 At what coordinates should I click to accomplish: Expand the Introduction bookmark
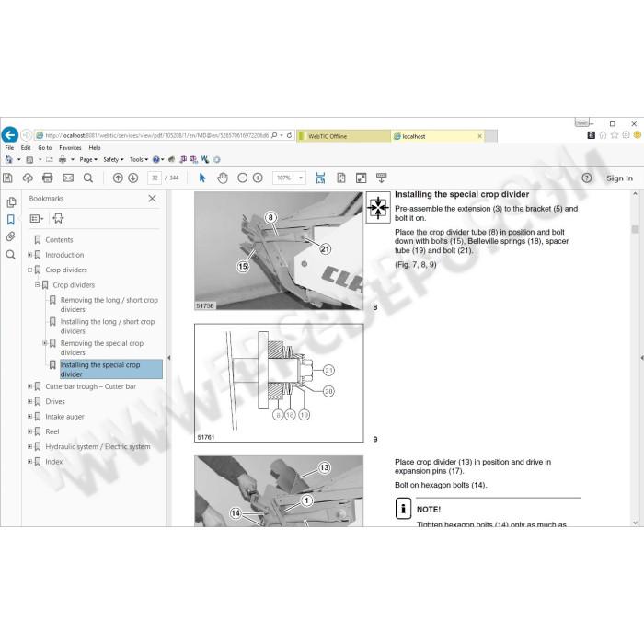click(30, 255)
